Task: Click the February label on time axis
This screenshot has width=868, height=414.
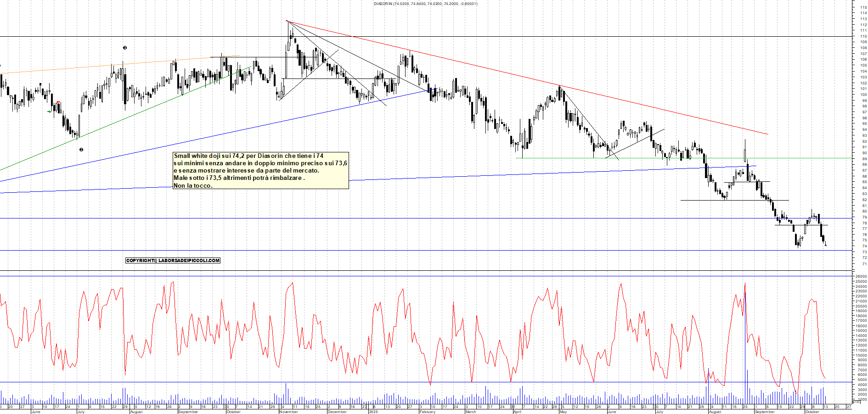Action: (428, 412)
